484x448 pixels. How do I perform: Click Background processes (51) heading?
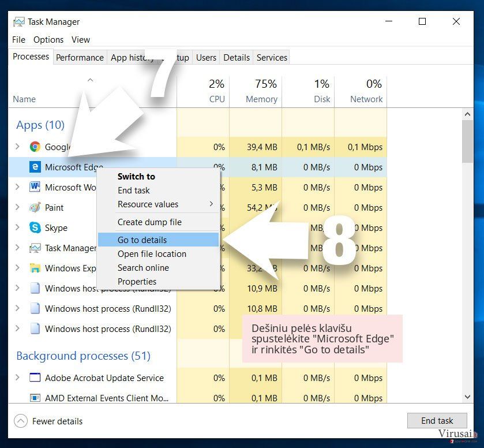[83, 356]
